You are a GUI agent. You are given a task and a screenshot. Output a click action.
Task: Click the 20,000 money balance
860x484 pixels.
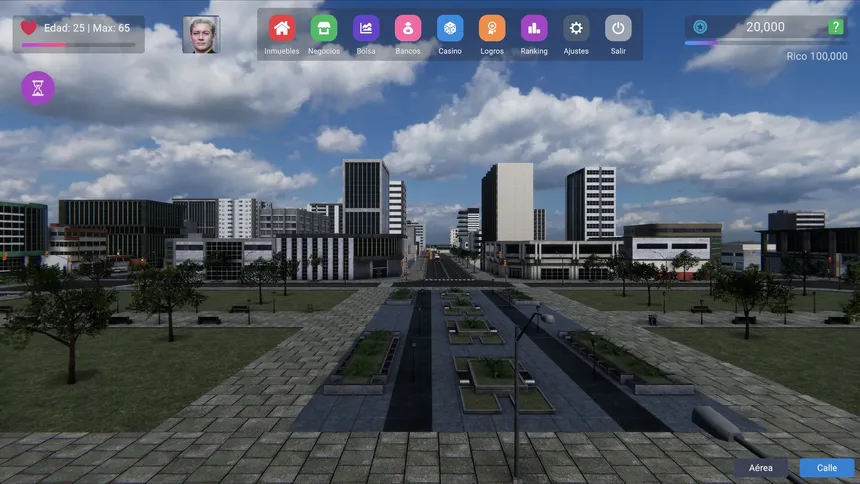[x=765, y=27]
